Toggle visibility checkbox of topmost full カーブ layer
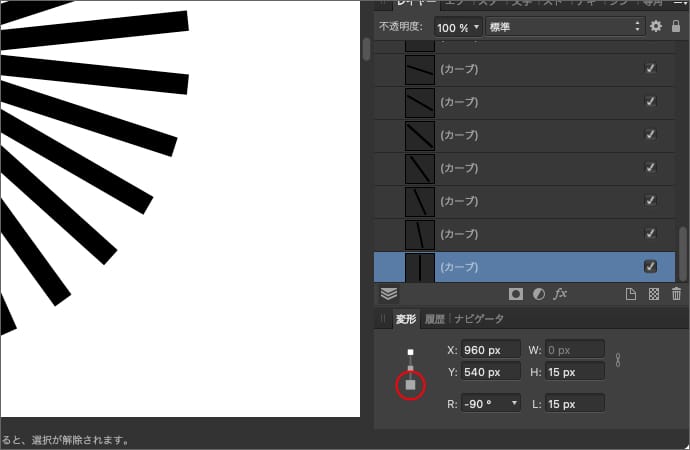Viewport: 690px width, 450px height. [650, 69]
